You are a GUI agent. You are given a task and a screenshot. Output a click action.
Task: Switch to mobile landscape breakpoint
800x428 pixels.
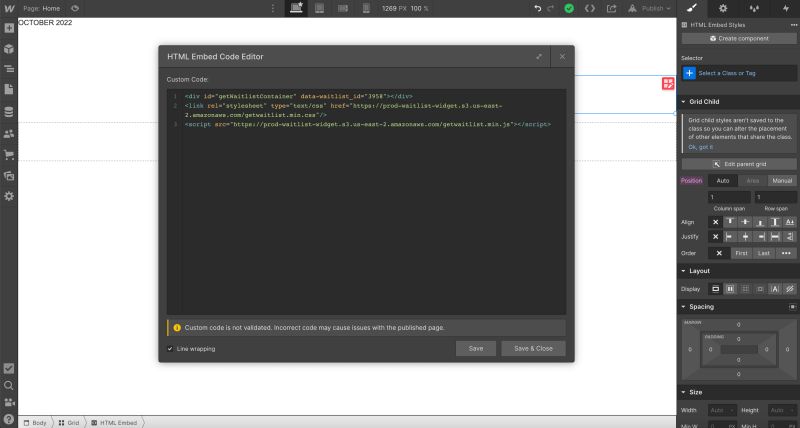click(343, 8)
